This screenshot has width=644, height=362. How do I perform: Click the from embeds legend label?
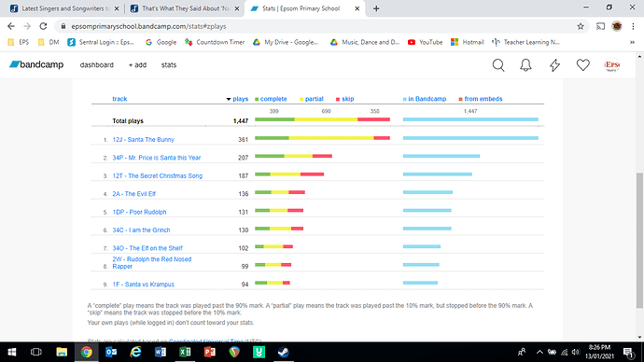(x=483, y=99)
